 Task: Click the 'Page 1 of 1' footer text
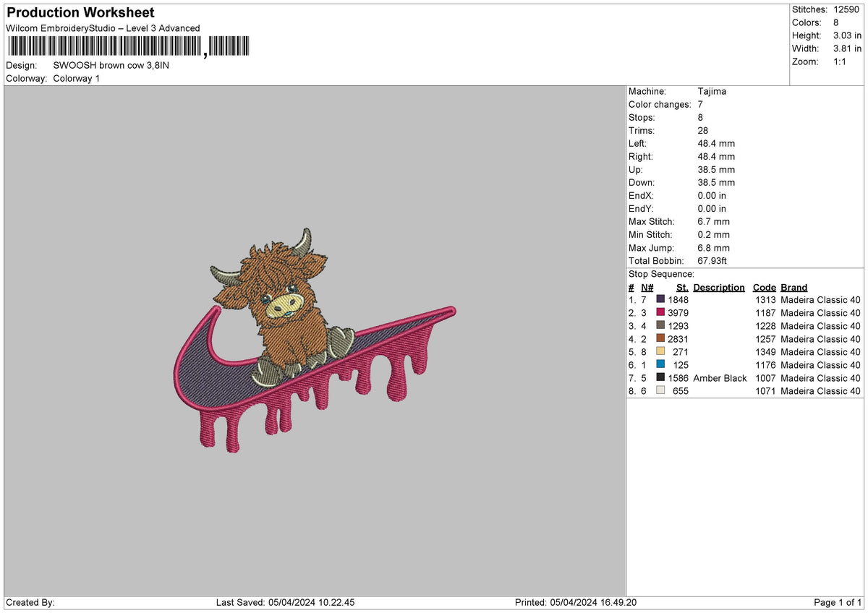point(838,603)
